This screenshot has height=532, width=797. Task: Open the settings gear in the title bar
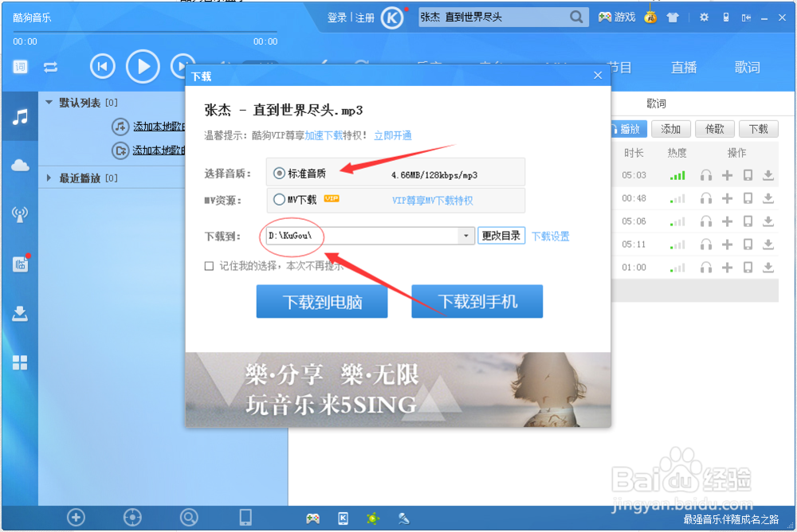(x=704, y=16)
